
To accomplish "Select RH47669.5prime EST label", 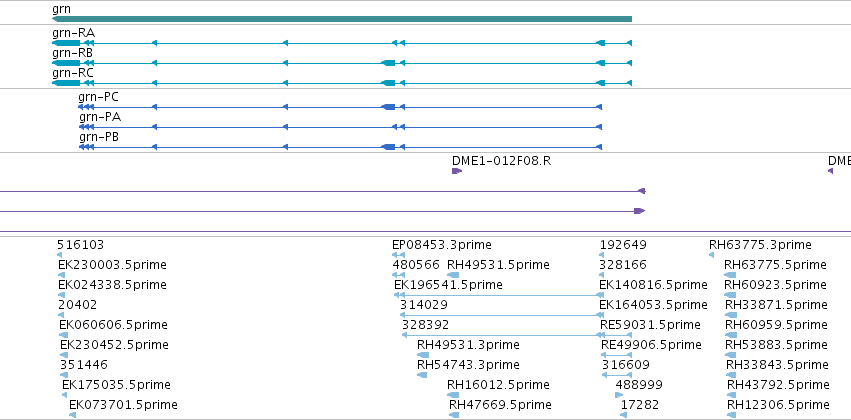I will (500, 405).
